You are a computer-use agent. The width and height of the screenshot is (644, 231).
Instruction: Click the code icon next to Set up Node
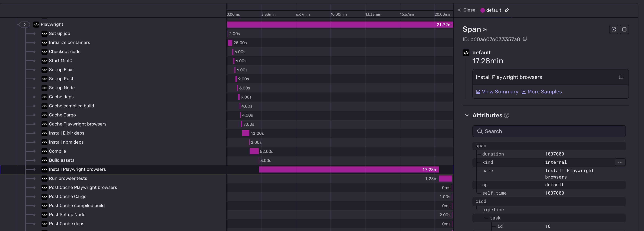click(44, 88)
